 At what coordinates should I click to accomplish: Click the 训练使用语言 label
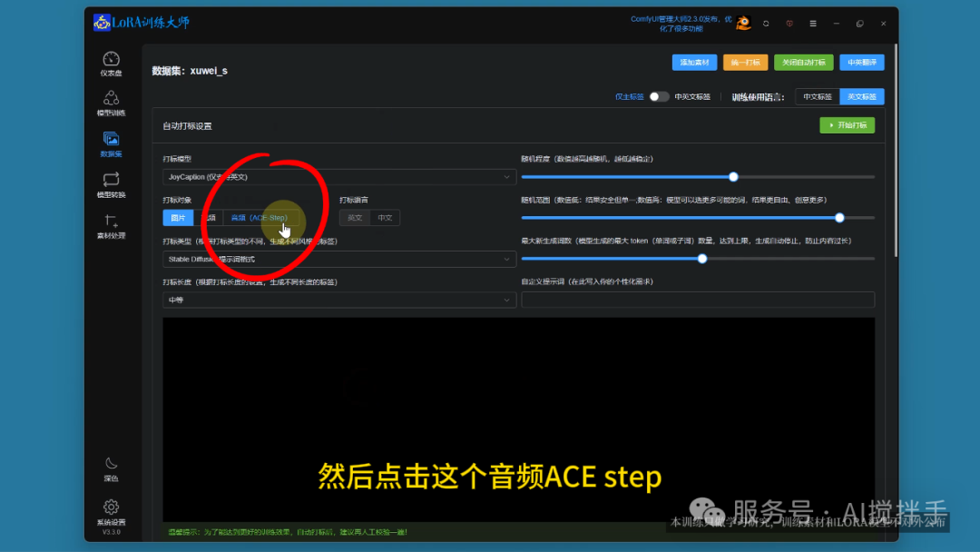(758, 97)
